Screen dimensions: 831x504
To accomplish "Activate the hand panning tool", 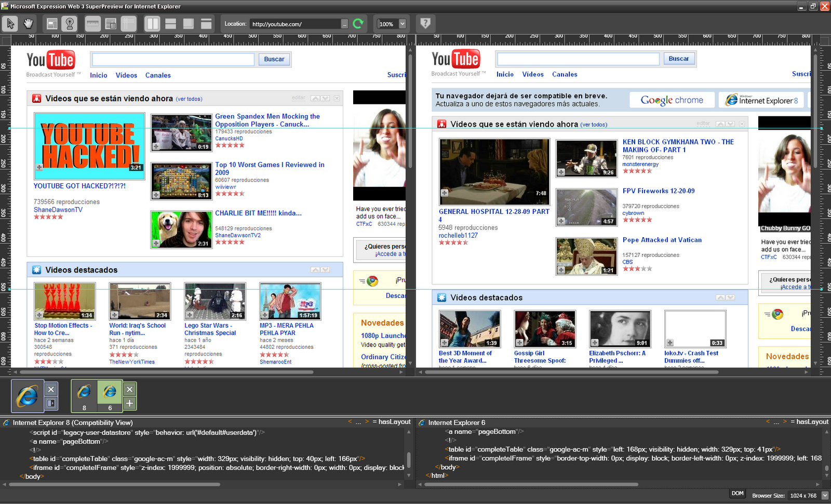I will coord(28,23).
